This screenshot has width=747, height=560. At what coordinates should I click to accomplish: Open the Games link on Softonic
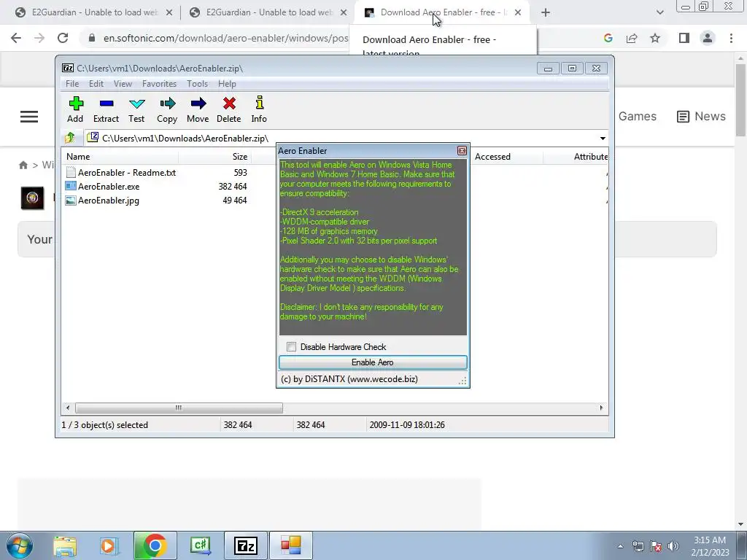(638, 116)
